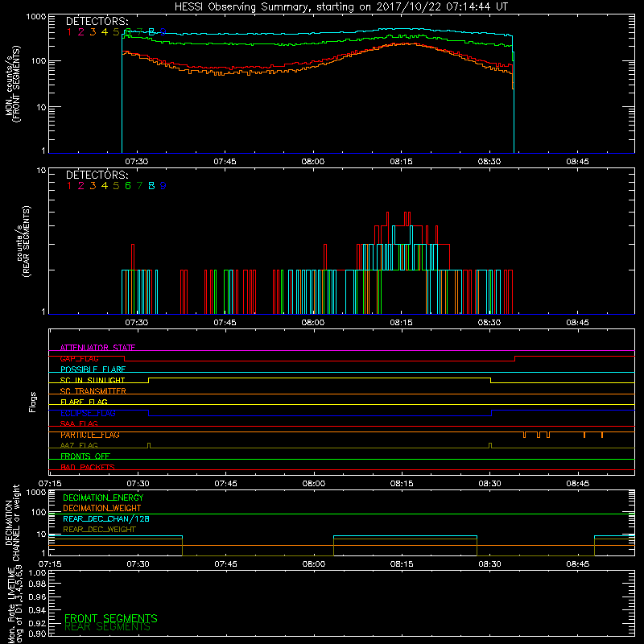Click 08:15 tick label under front segments plot

click(x=401, y=162)
